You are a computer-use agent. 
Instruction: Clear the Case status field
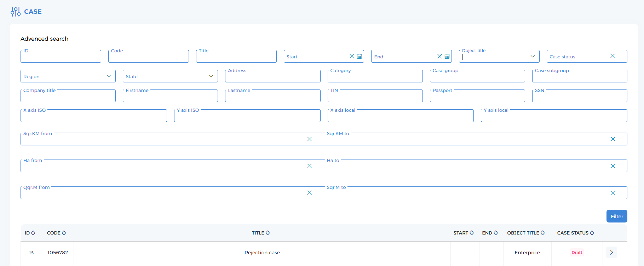point(613,56)
